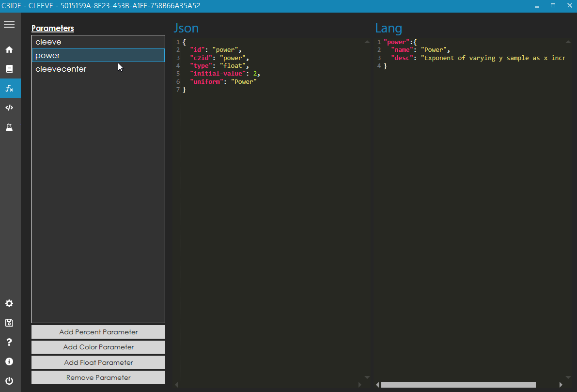Click Lang editor scroll left arrow
The height and width of the screenshot is (392, 577).
[x=377, y=385]
